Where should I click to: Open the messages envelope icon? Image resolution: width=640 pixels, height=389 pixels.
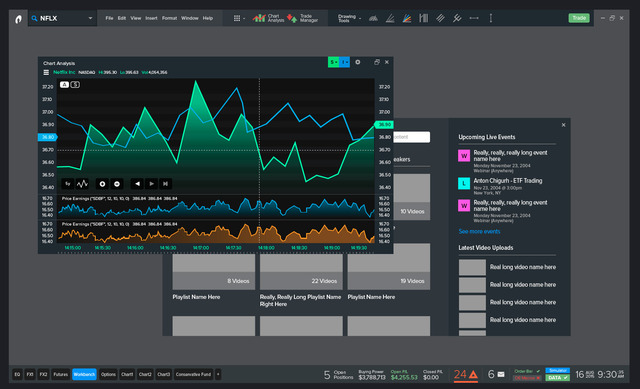pyautogui.click(x=501, y=374)
